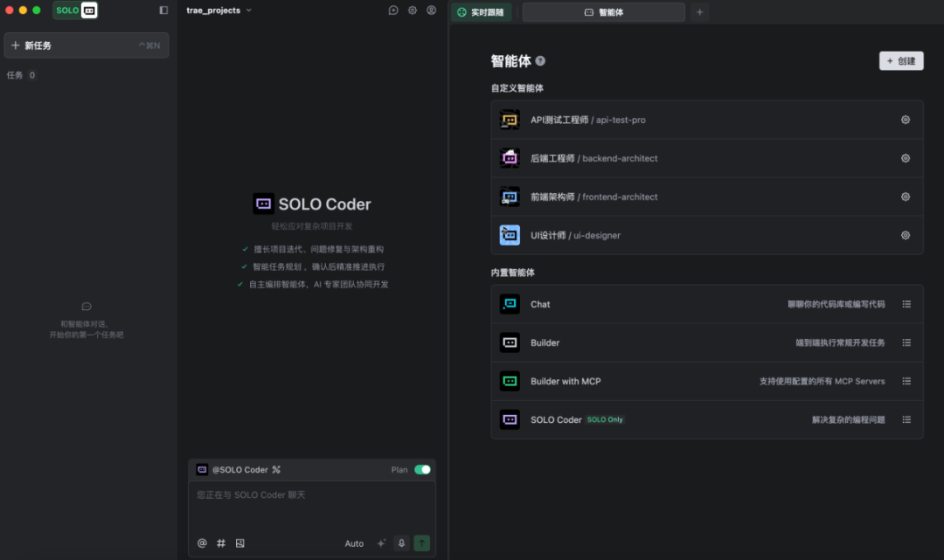The width and height of the screenshot is (944, 560).
Task: Toggle the SOLO badge in title bar
Action: (x=74, y=10)
